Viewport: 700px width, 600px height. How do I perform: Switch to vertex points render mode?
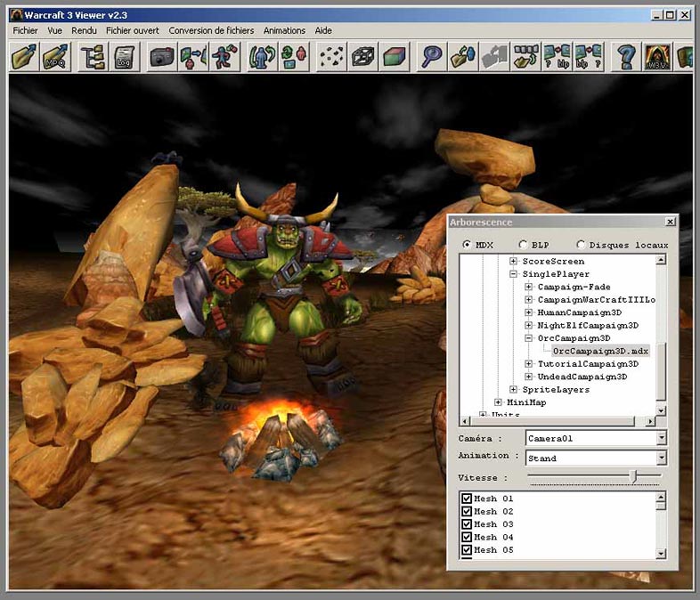(x=331, y=56)
